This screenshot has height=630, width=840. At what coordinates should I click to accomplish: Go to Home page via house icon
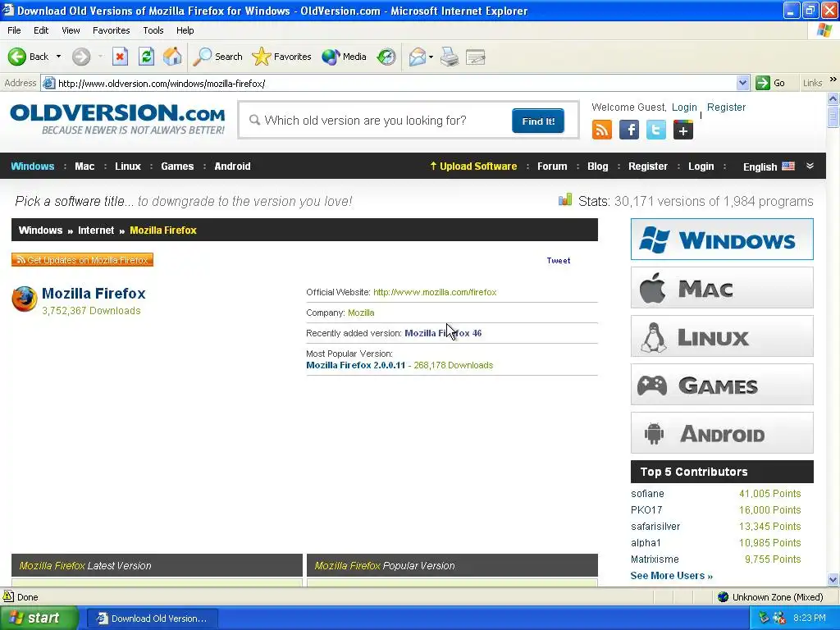point(172,57)
